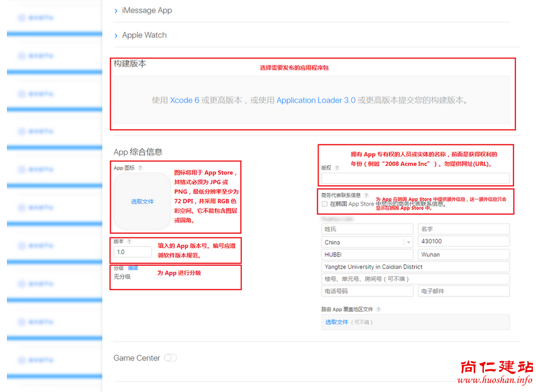
Task: Open the Xcode 6 link
Action: [x=184, y=100]
